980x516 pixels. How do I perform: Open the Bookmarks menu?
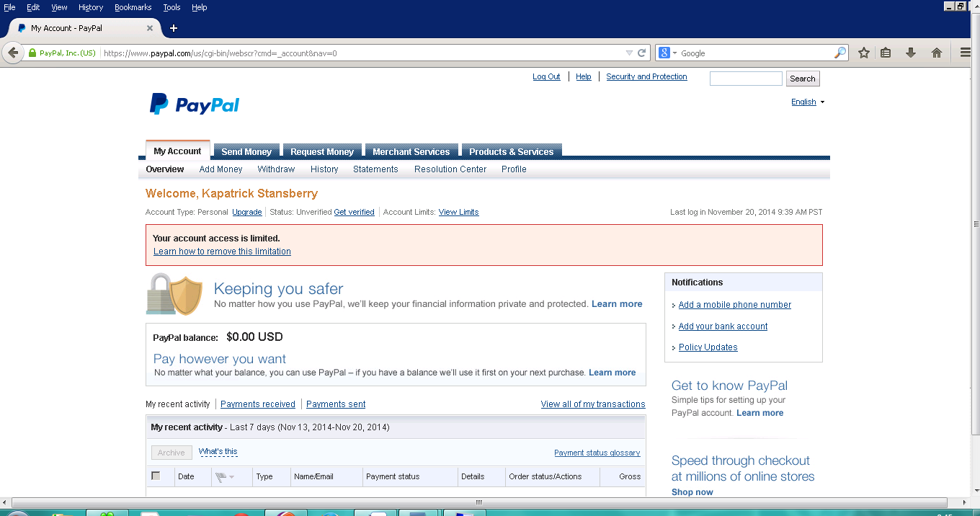[133, 7]
